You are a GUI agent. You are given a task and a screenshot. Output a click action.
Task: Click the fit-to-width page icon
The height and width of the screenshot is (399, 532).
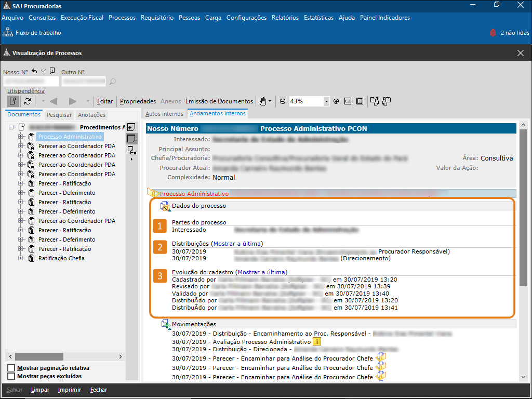pos(348,101)
